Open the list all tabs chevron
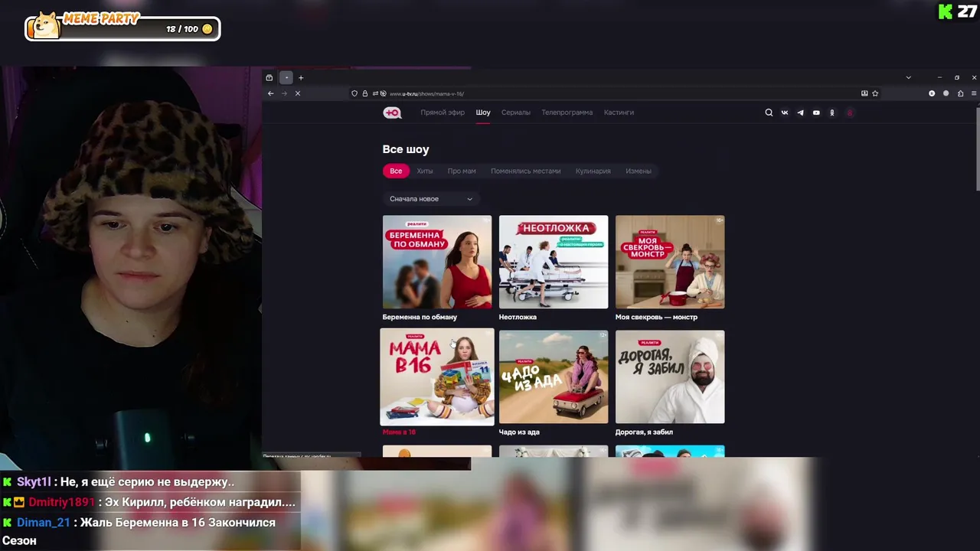This screenshot has height=551, width=980. pyautogui.click(x=908, y=77)
